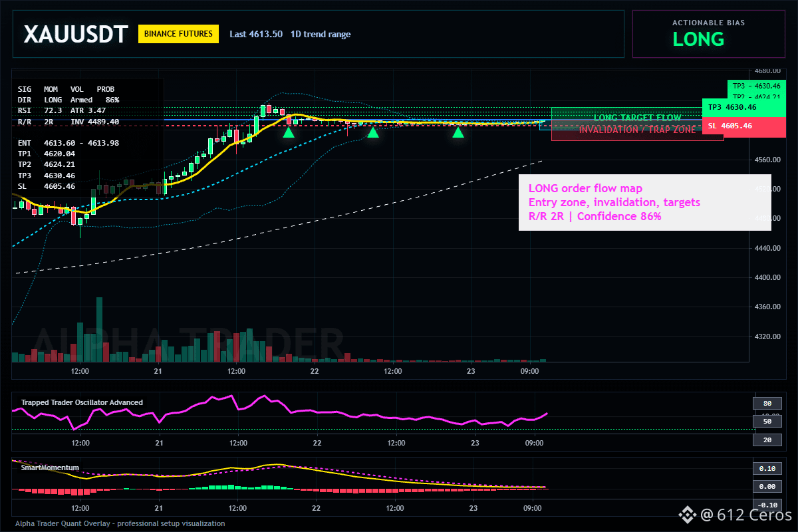The height and width of the screenshot is (532, 798).
Task: Click the LONG TARGET FLOW green zone
Action: pyautogui.click(x=637, y=118)
